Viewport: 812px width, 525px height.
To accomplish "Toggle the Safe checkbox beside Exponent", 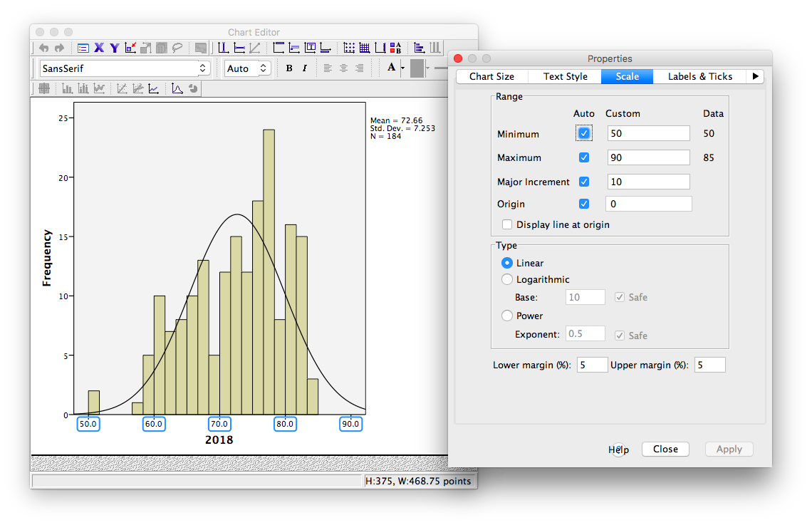I will [x=620, y=336].
